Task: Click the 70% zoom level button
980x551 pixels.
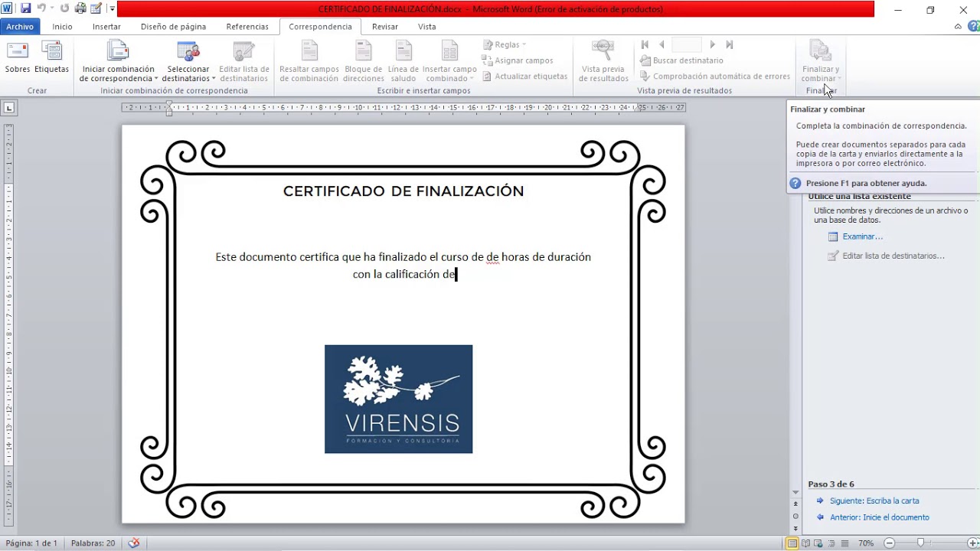Action: 866,543
